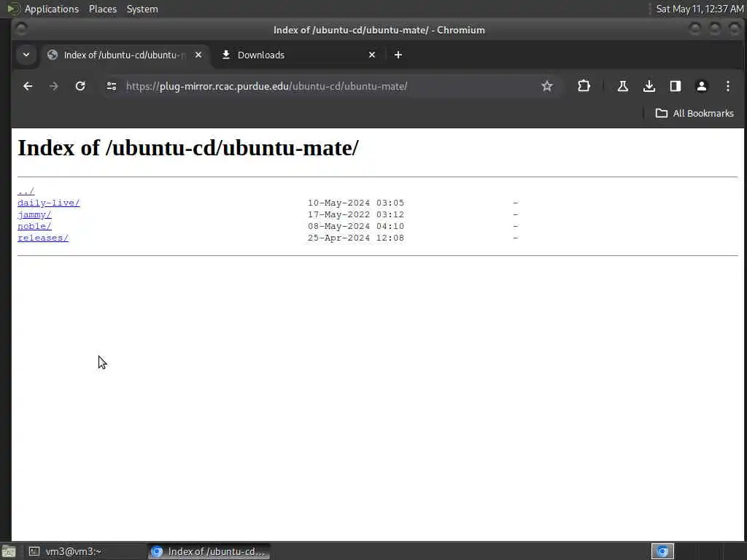Open a new tab with plus button
This screenshot has width=747, height=560.
tap(398, 55)
